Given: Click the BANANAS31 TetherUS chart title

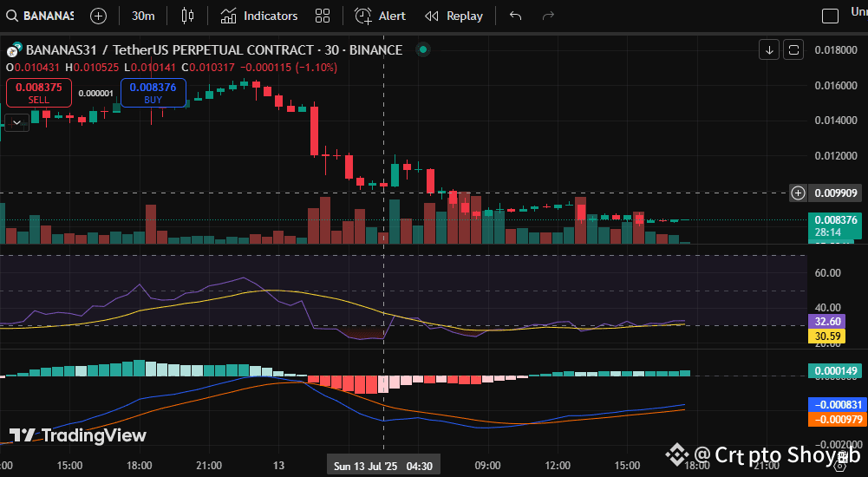Looking at the screenshot, I should point(213,50).
